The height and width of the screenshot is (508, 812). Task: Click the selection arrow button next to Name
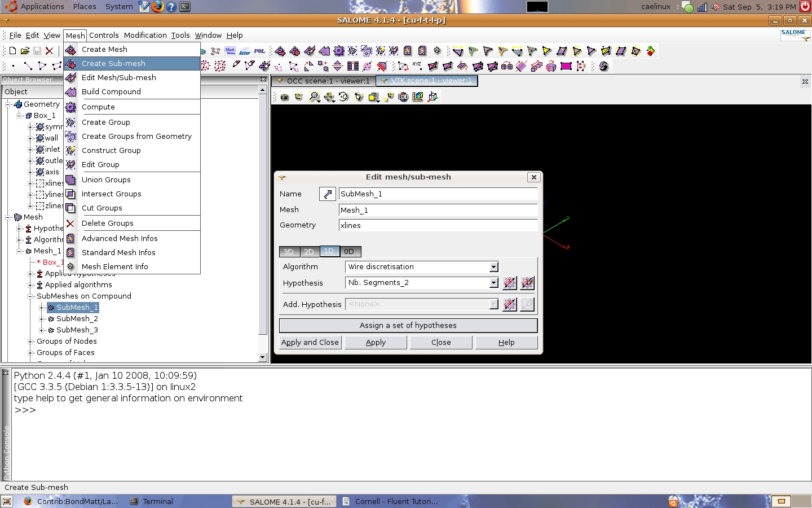click(327, 194)
